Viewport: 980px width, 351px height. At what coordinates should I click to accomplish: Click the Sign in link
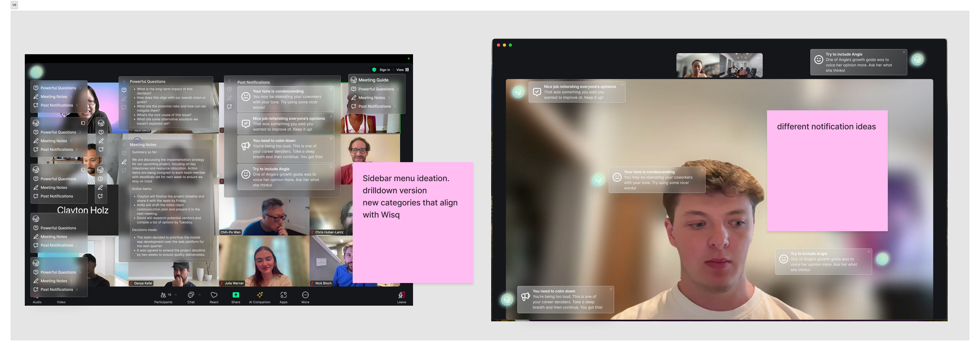tap(385, 70)
